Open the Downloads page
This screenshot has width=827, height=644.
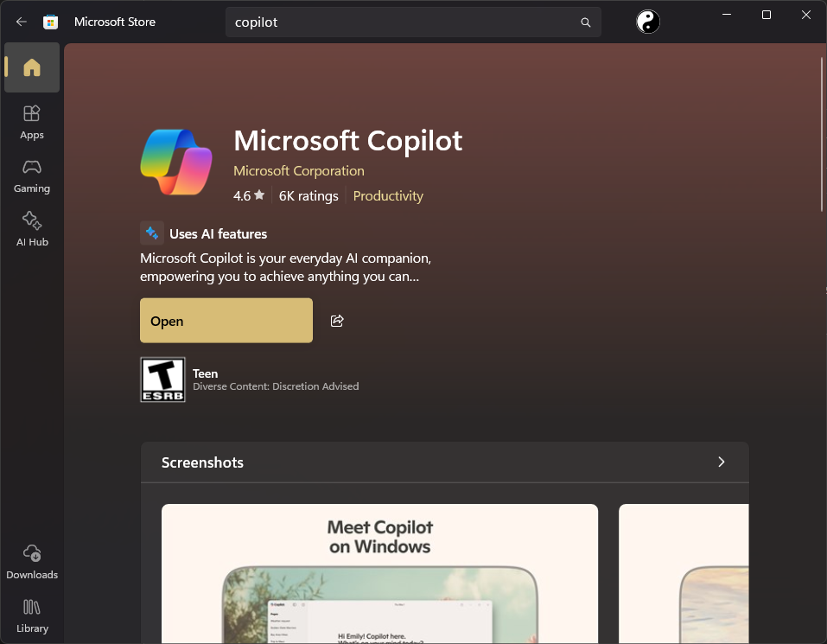coord(32,562)
